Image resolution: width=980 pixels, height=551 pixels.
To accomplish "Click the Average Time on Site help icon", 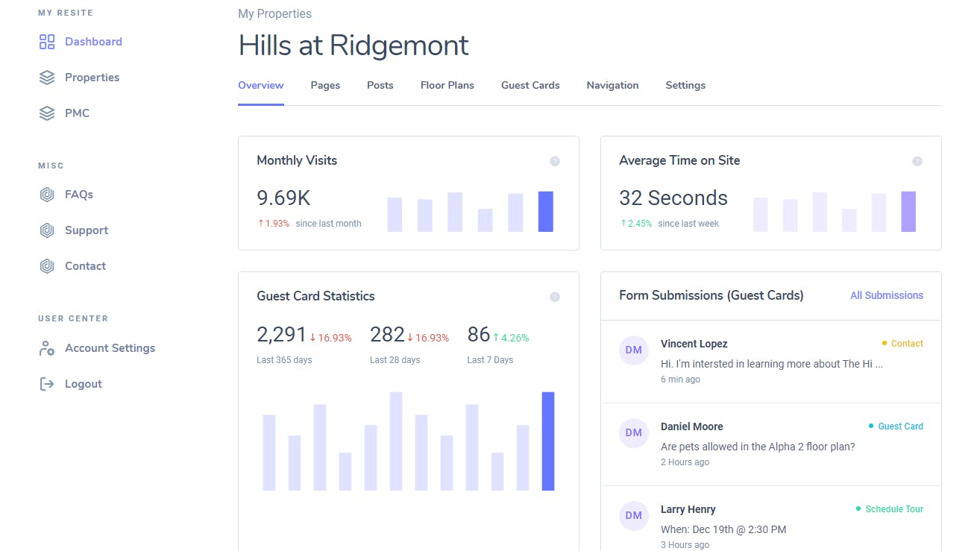I will (917, 161).
